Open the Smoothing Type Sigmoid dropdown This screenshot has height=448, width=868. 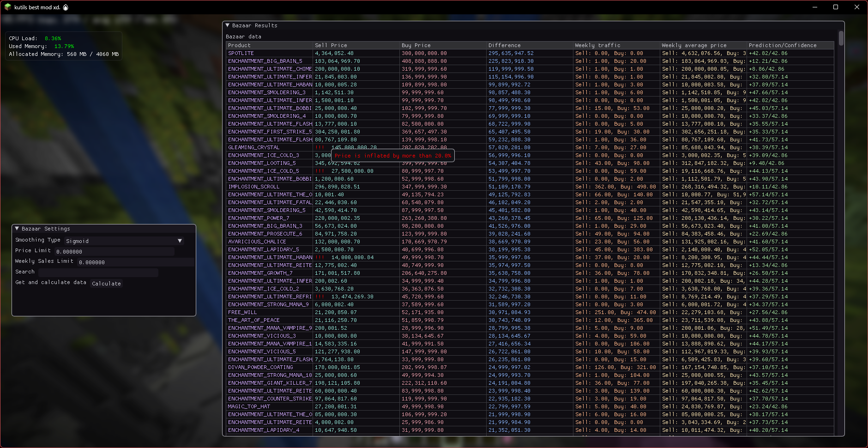tap(124, 241)
